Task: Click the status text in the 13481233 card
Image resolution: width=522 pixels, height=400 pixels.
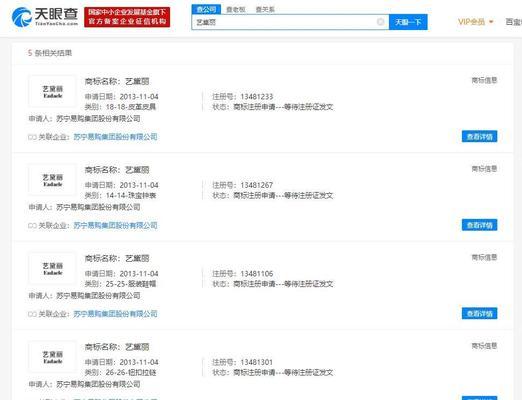Action: pos(273,107)
